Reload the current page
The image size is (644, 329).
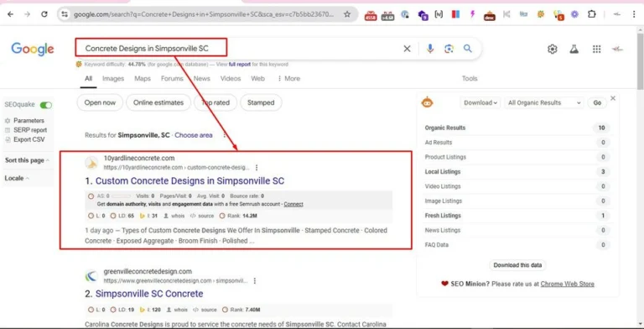44,14
